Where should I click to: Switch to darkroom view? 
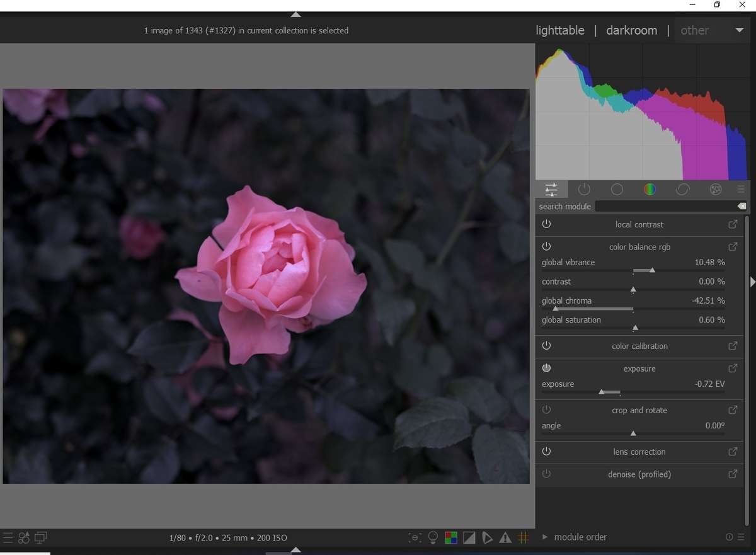pyautogui.click(x=631, y=30)
